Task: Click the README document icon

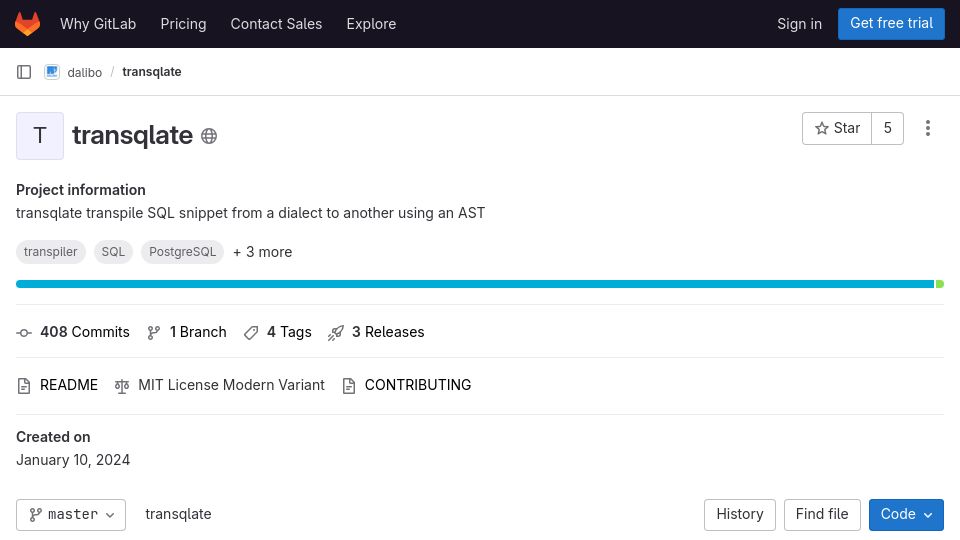Action: (24, 386)
